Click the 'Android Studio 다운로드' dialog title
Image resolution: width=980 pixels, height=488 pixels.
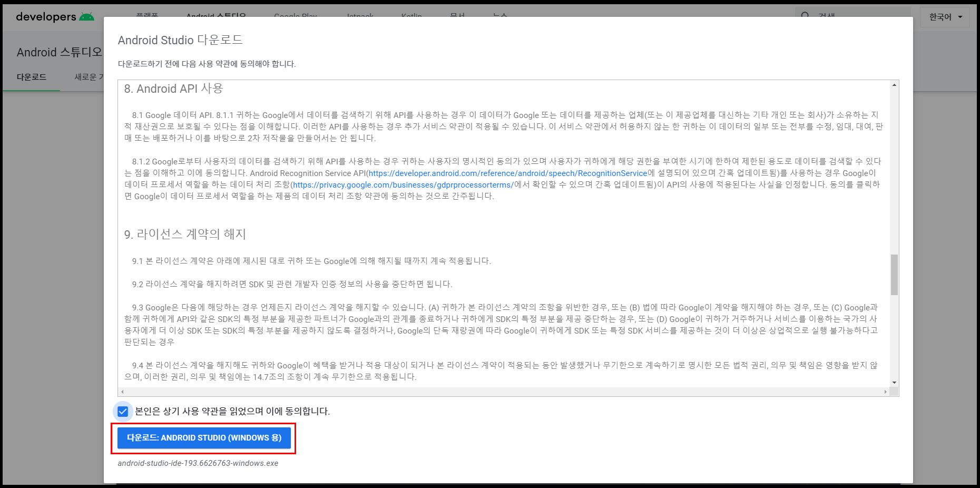pyautogui.click(x=180, y=40)
